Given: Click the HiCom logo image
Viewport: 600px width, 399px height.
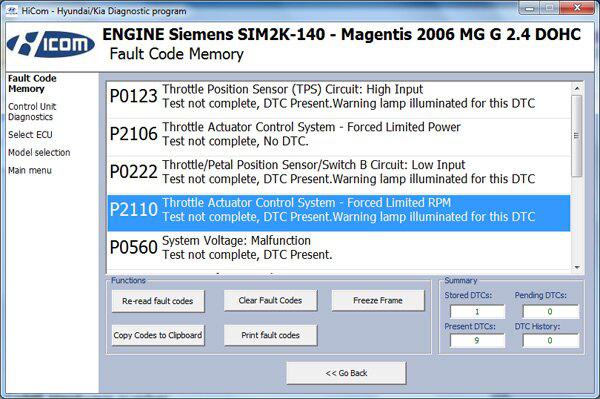Looking at the screenshot, I should 50,44.
